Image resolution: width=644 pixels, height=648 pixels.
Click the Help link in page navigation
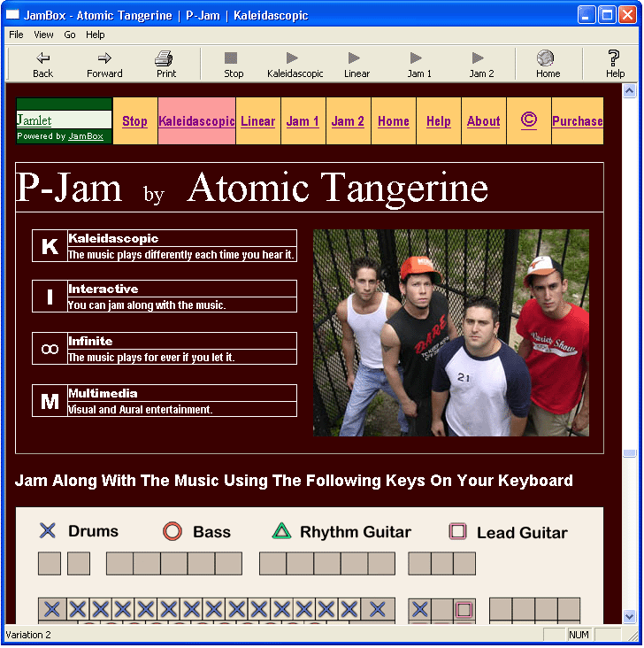438,121
